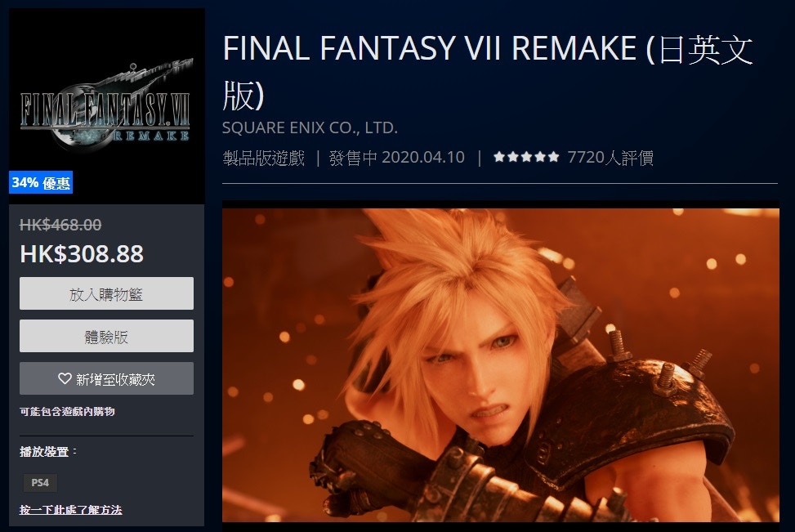Screen dimensions: 795x532
Task: Select the PS4 platform badge
Action: (40, 482)
